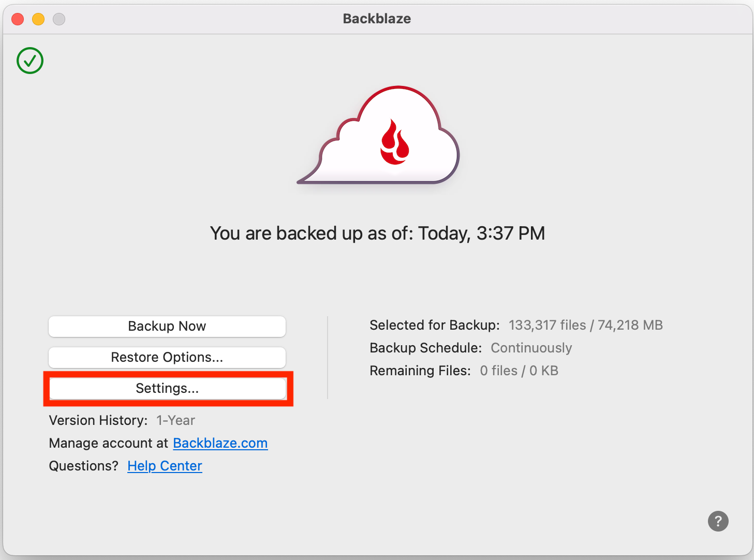Open the Settings dialog
This screenshot has height=560, width=754.
point(168,388)
